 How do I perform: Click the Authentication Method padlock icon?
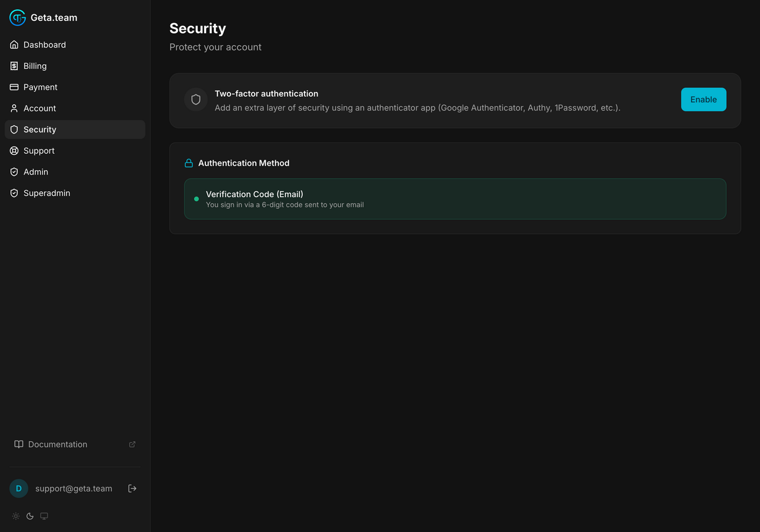tap(189, 163)
